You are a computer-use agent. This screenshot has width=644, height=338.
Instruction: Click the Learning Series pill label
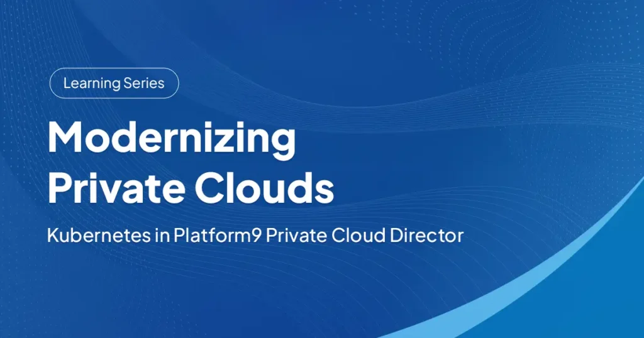[x=114, y=84]
